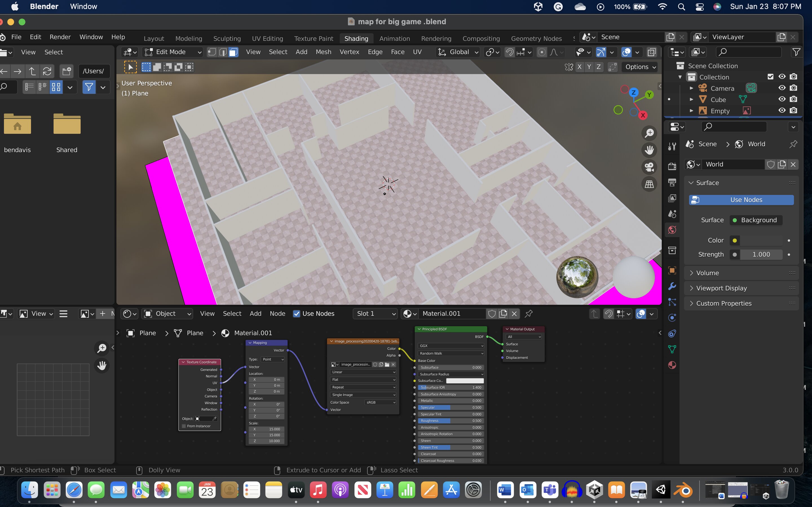
Task: Hide the Cube object in outliner
Action: tap(782, 99)
